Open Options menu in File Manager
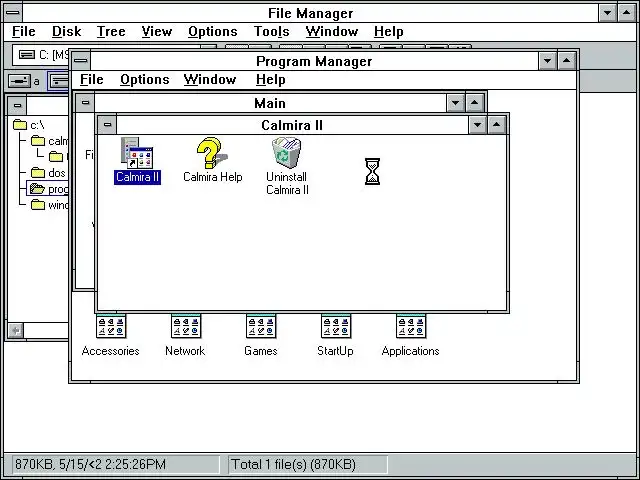This screenshot has height=480, width=640. coord(213,31)
